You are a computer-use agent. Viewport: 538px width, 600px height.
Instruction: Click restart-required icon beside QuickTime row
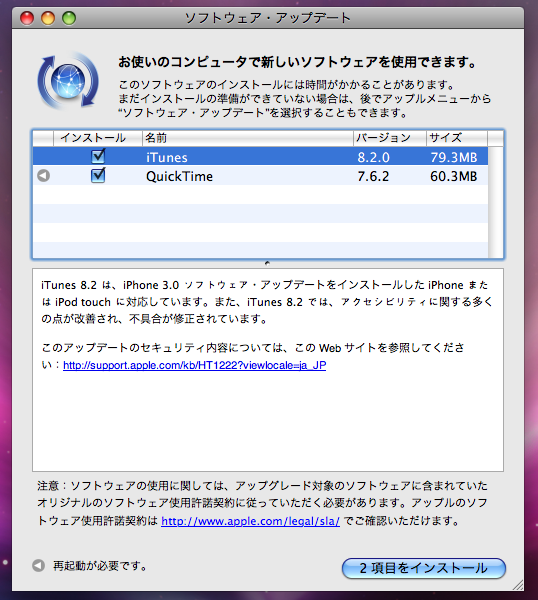pos(44,176)
